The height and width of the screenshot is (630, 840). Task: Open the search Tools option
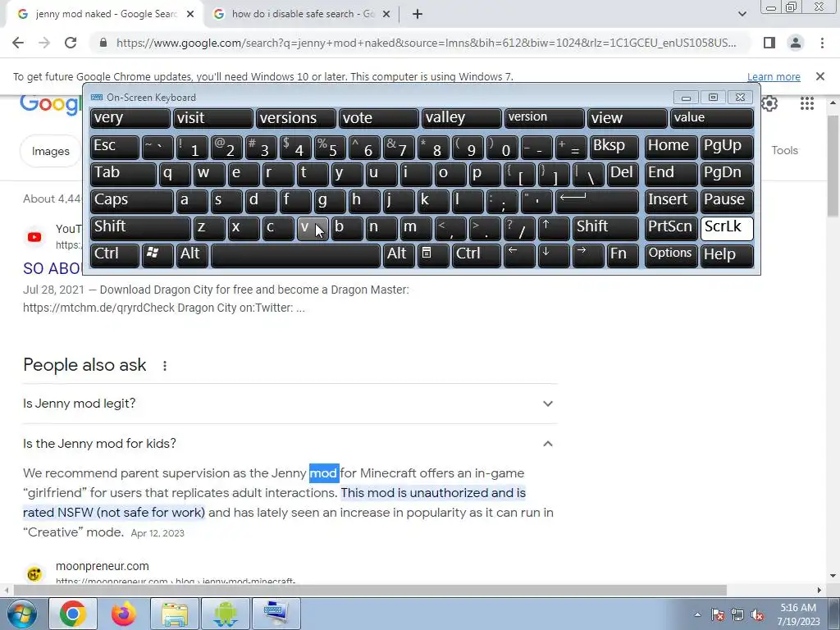coord(784,151)
